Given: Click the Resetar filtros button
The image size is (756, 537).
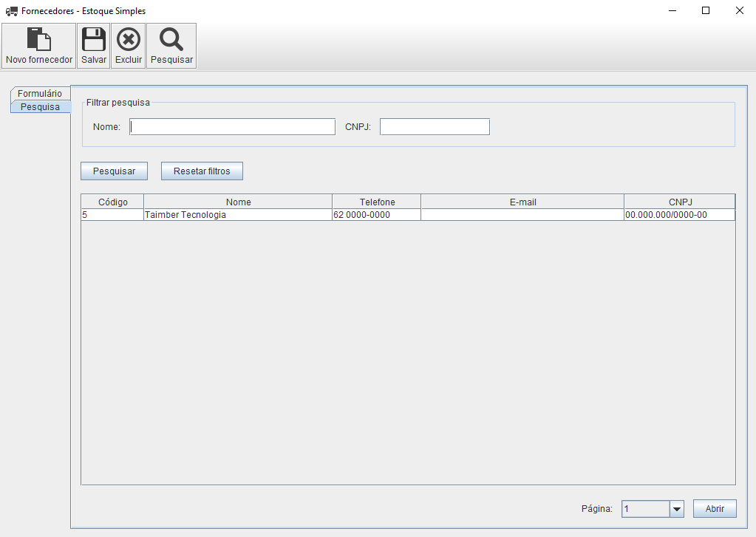Looking at the screenshot, I should [202, 171].
